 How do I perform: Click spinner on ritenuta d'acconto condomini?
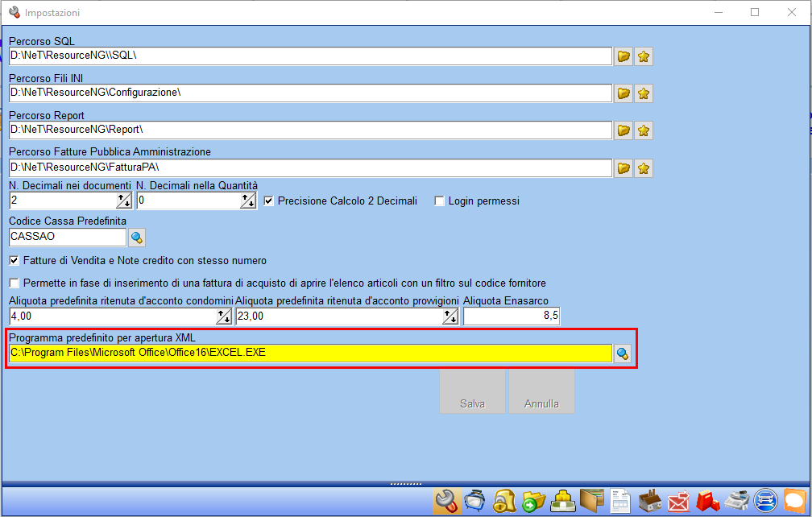(x=224, y=316)
